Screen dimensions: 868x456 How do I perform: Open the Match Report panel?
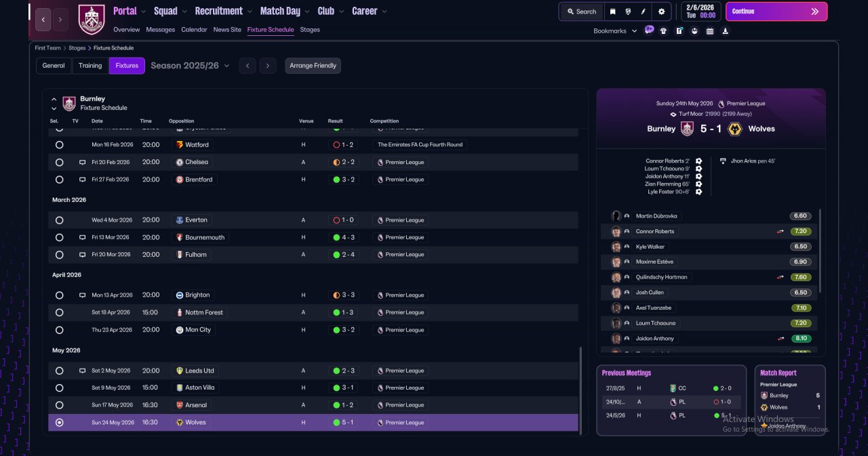click(x=790, y=401)
